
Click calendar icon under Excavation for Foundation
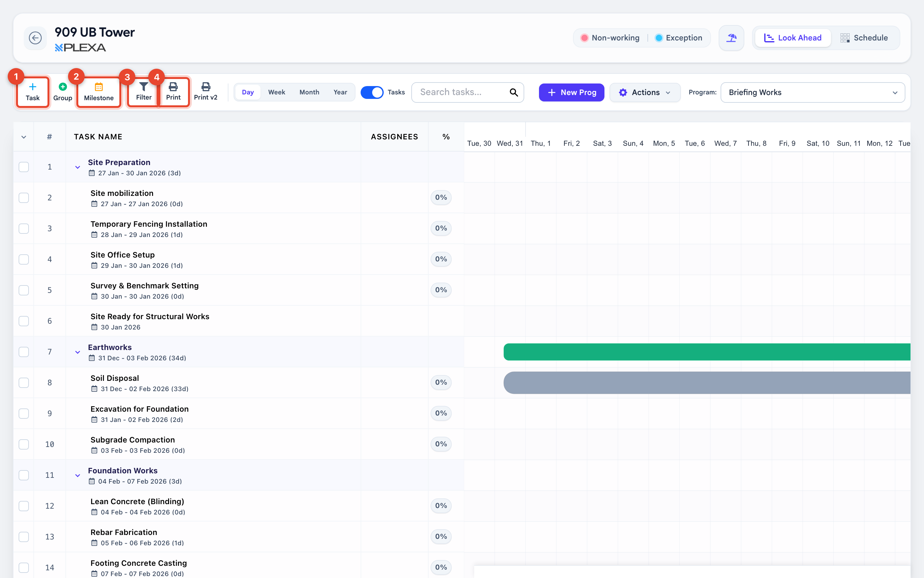[x=94, y=420]
